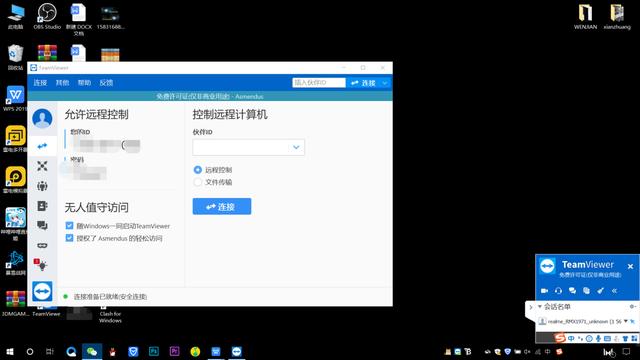Open the 反馈 menu

point(106,83)
